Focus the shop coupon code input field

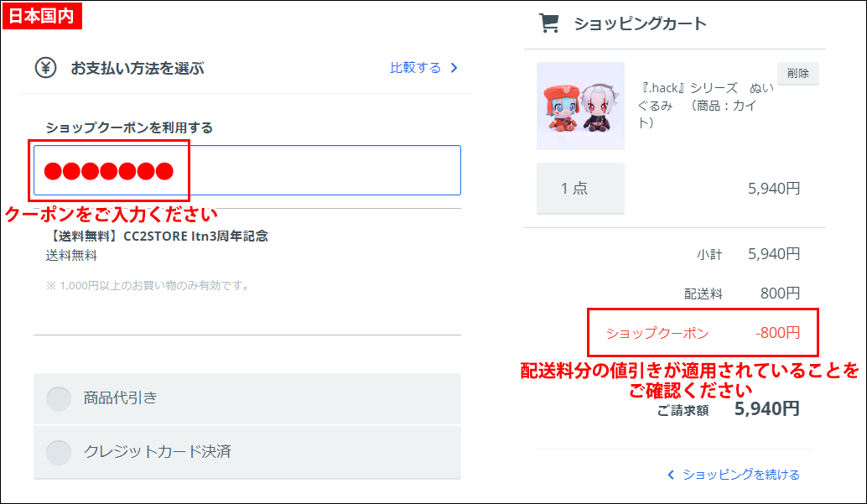point(319,170)
